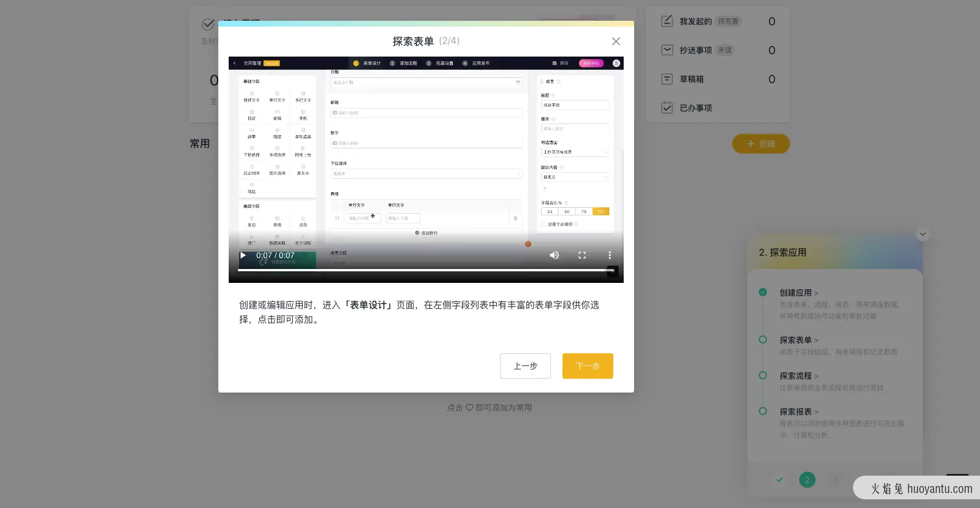Viewport: 980px width, 508px height.
Task: Click the yellow 创建 button
Action: (x=761, y=144)
